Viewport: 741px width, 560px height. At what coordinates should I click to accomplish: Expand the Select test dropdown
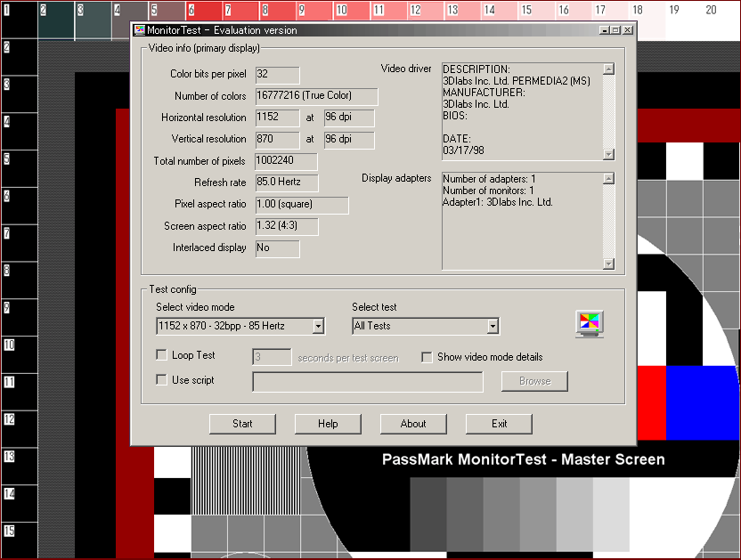pos(493,327)
